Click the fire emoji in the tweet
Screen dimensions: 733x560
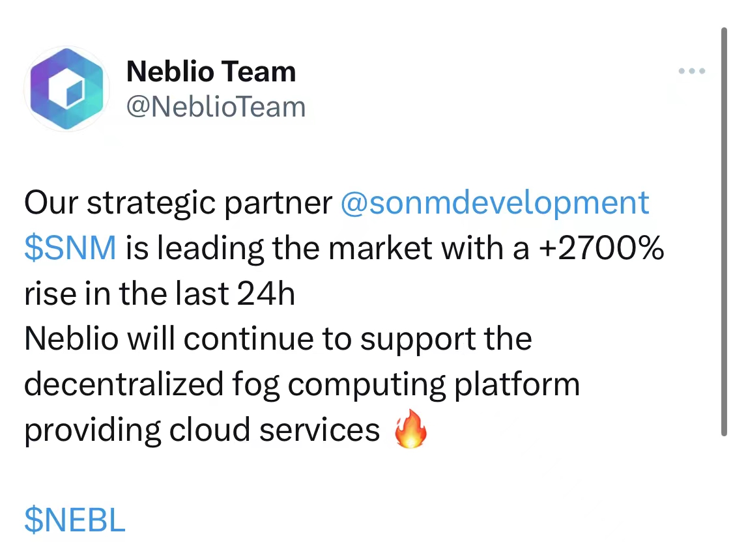[x=412, y=430]
